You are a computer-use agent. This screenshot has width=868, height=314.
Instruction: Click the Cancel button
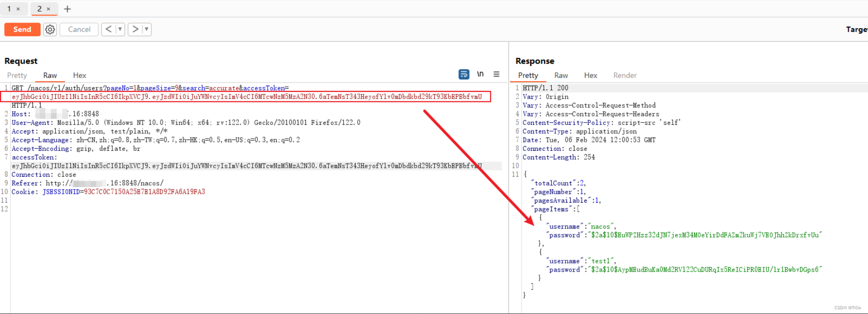point(79,29)
